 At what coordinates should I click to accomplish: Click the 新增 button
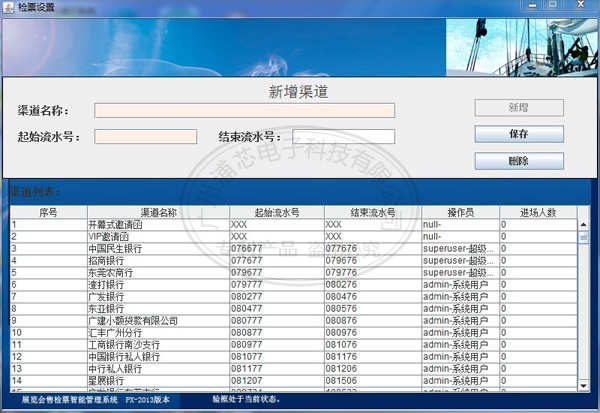(x=519, y=108)
